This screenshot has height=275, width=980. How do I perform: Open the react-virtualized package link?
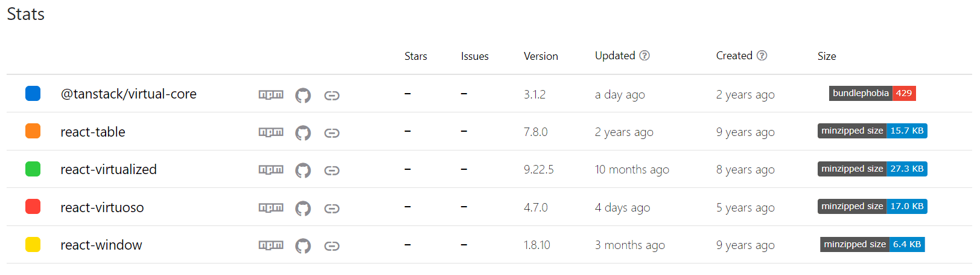[x=109, y=169]
